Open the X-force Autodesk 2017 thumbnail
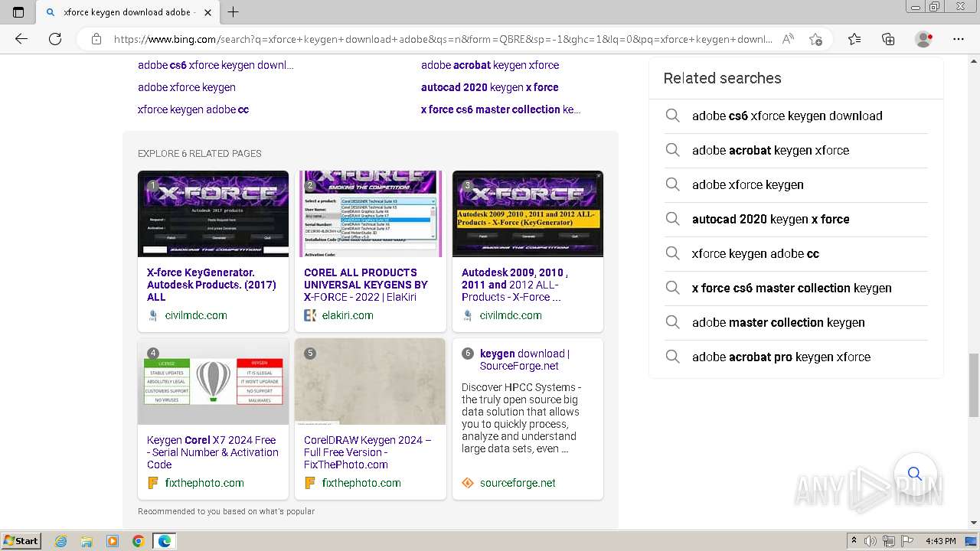 pos(213,214)
